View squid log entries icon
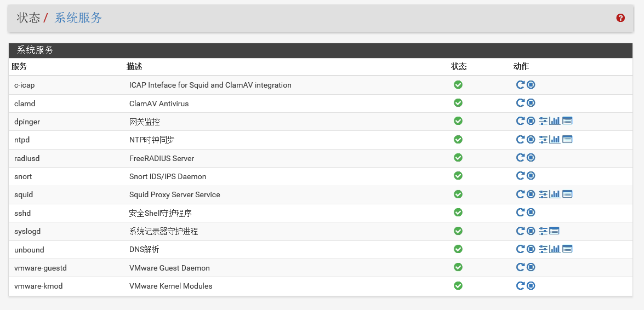The width and height of the screenshot is (644, 310). tap(567, 194)
